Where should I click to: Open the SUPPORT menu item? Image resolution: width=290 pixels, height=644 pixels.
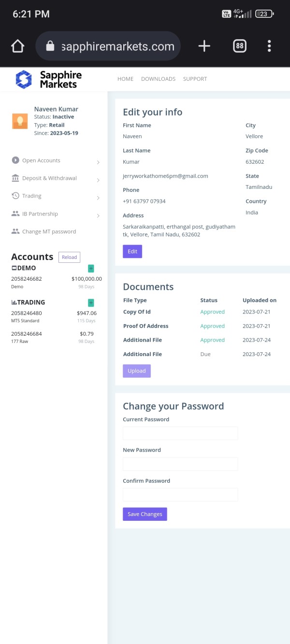[195, 79]
